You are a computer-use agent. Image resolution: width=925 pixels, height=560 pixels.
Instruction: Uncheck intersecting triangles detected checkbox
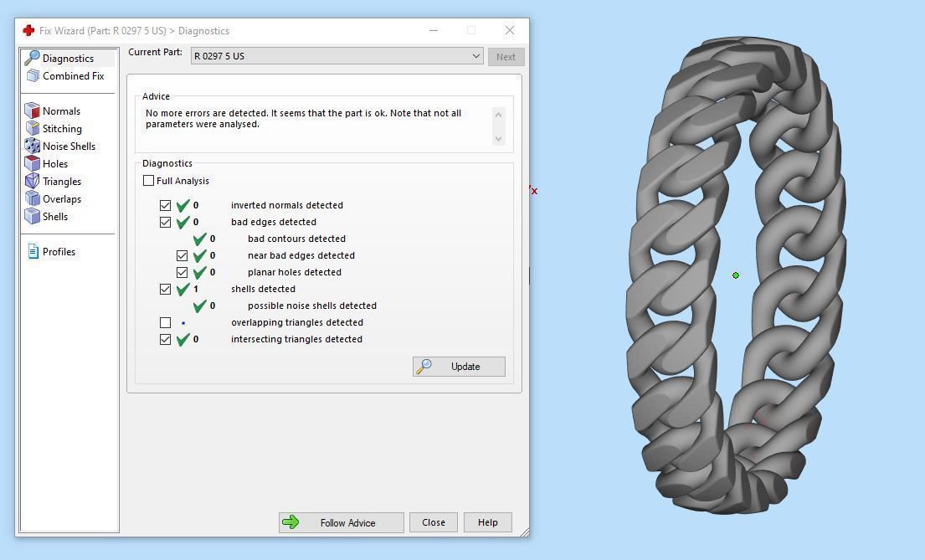pyautogui.click(x=165, y=339)
